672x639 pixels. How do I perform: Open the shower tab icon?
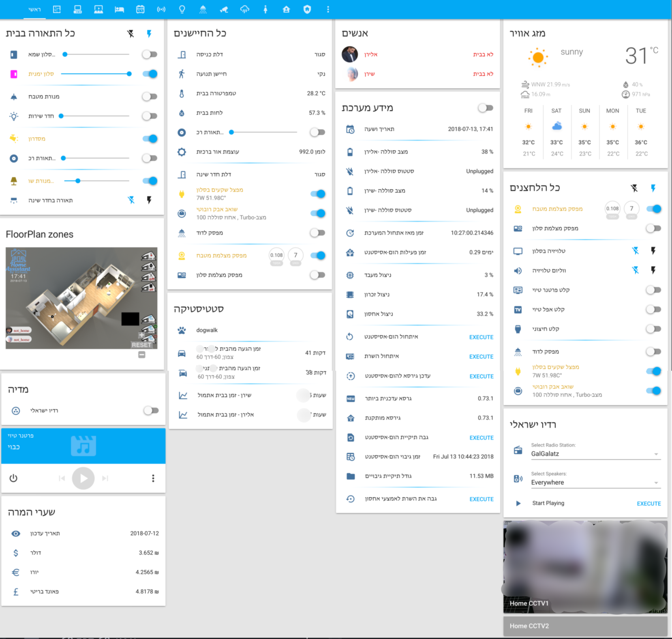pyautogui.click(x=203, y=9)
